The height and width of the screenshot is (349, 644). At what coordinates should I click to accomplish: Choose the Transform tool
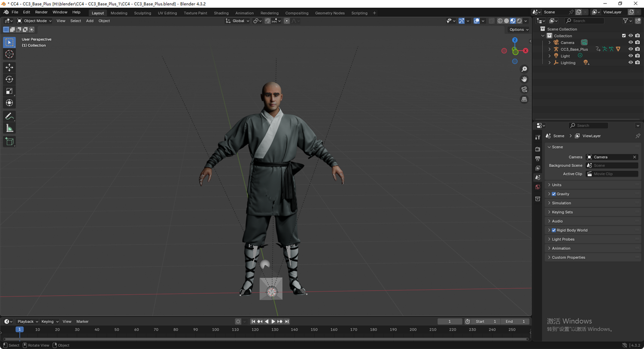9,103
